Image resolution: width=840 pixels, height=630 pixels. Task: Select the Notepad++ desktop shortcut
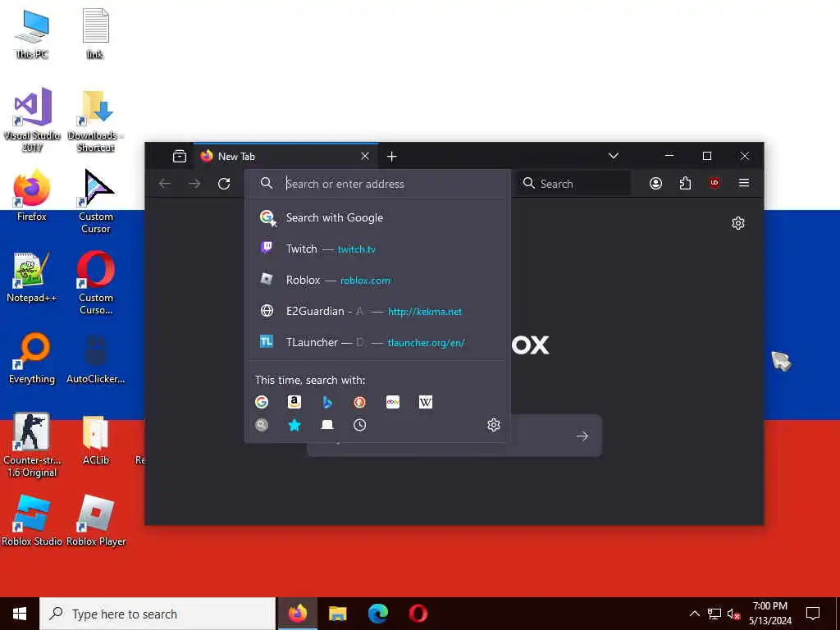point(32,277)
